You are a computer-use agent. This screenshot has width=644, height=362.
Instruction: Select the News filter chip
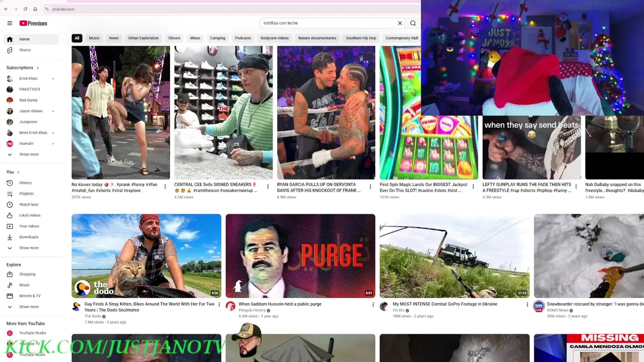(x=114, y=38)
